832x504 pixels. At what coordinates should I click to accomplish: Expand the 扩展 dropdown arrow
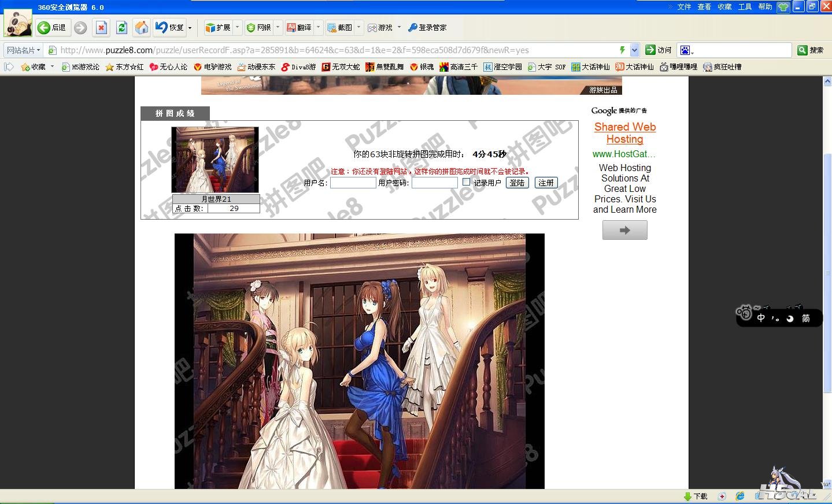(x=237, y=27)
